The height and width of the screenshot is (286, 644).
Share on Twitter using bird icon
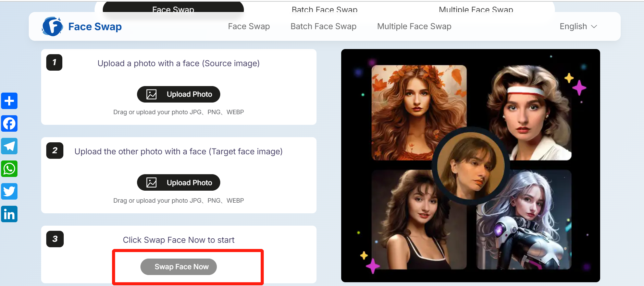click(x=9, y=191)
